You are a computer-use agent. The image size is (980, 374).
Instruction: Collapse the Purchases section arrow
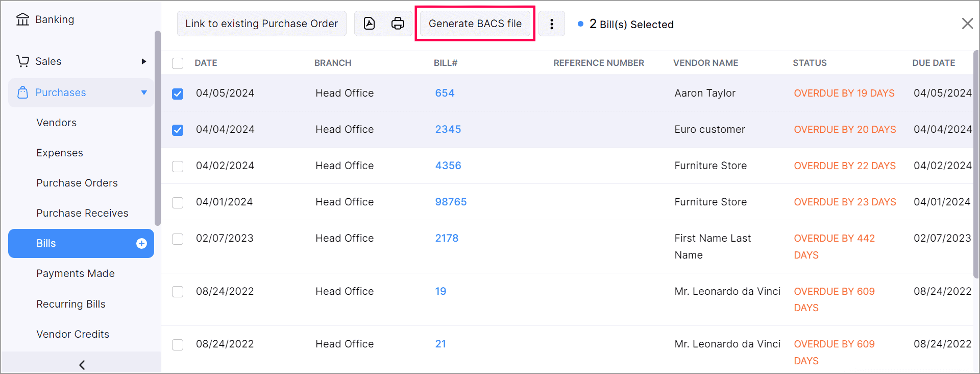(144, 92)
